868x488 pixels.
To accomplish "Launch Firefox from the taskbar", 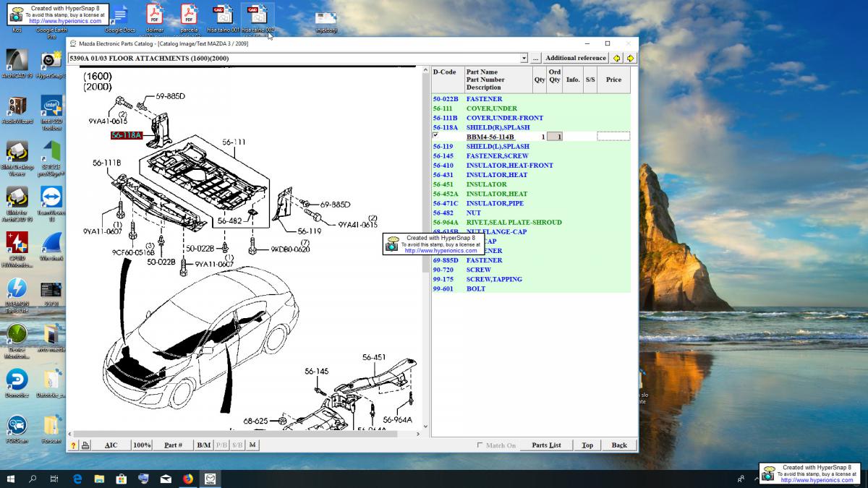I will (188, 479).
